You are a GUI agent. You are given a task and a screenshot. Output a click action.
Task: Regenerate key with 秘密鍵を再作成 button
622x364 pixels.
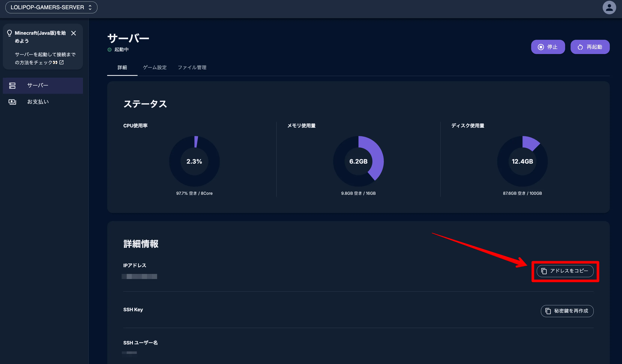[x=567, y=311]
